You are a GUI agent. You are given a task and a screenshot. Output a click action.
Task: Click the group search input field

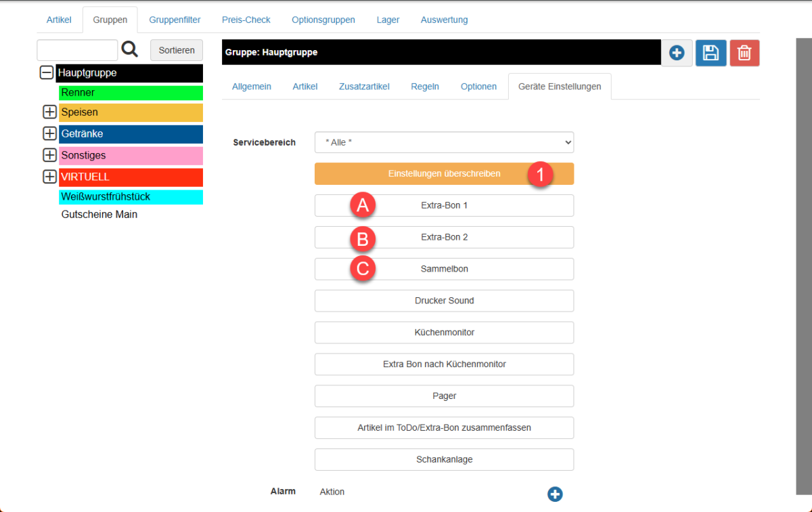(77, 50)
